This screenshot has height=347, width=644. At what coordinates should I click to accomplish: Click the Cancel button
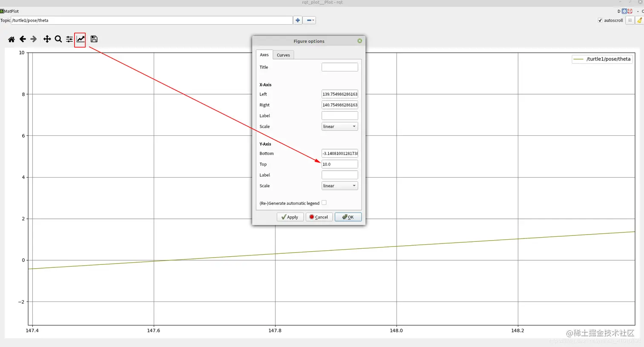coord(319,217)
